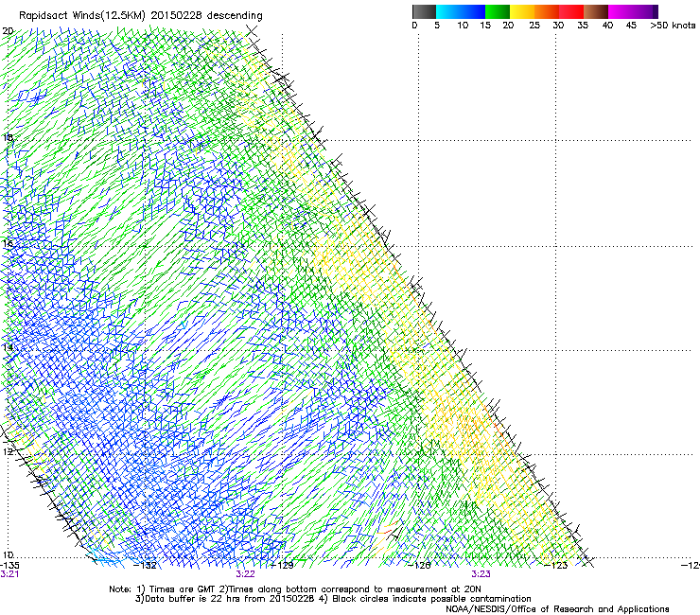The width and height of the screenshot is (700, 615).
Task: Click the -123 longitude axis label
Action: click(x=556, y=566)
